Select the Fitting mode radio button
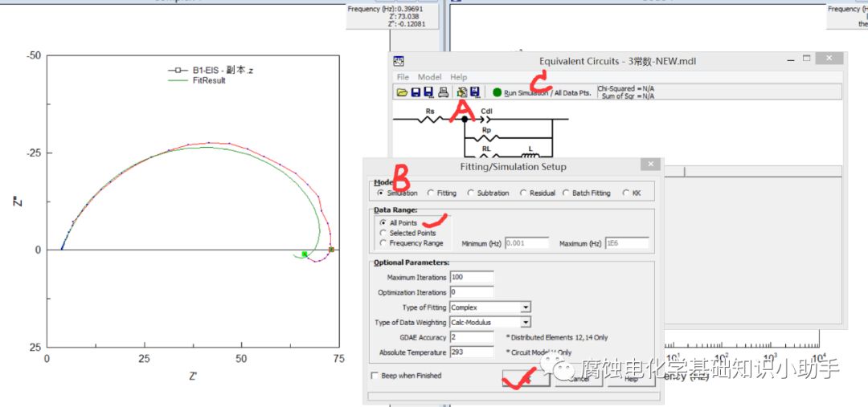868x407 pixels. pyautogui.click(x=432, y=193)
